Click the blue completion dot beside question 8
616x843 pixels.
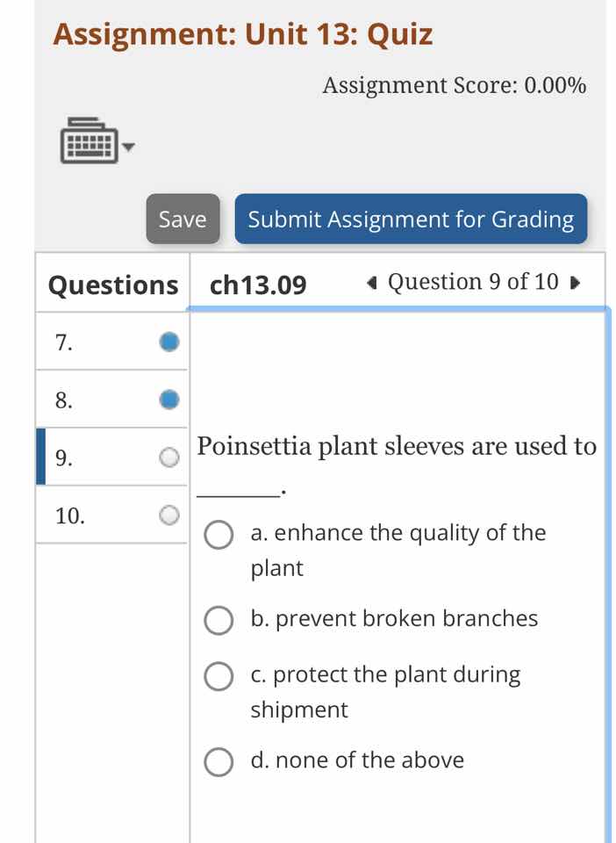tap(168, 400)
